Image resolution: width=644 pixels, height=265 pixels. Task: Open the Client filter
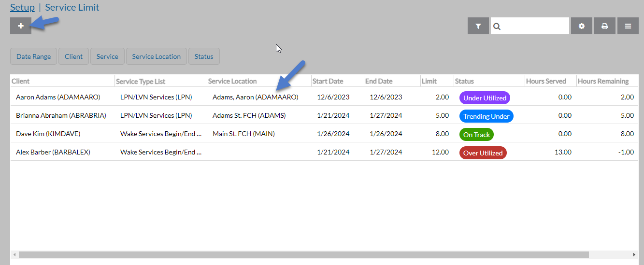(73, 56)
